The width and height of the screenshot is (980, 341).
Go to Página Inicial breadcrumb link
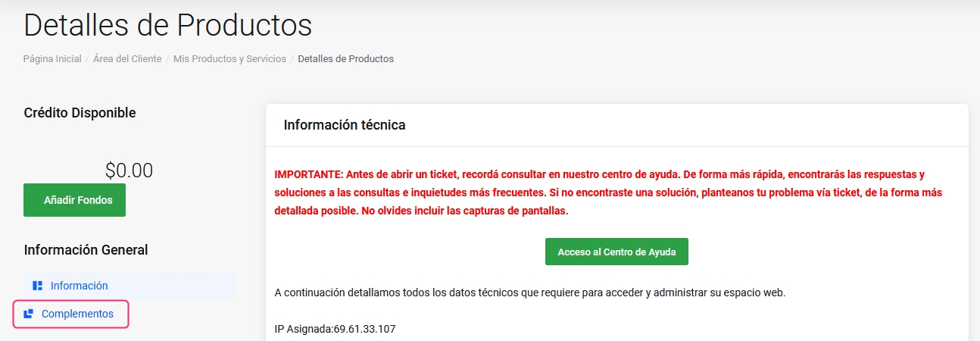(x=52, y=58)
